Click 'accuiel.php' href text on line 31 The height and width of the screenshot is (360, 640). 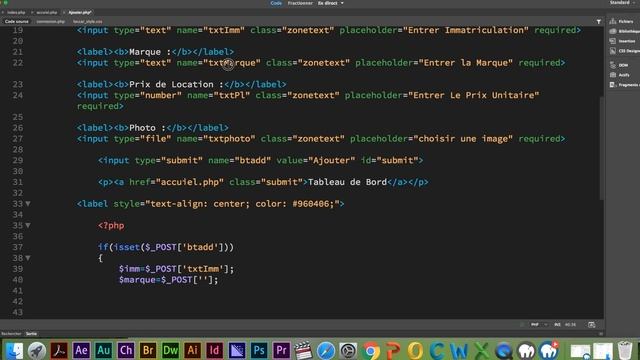(190, 182)
